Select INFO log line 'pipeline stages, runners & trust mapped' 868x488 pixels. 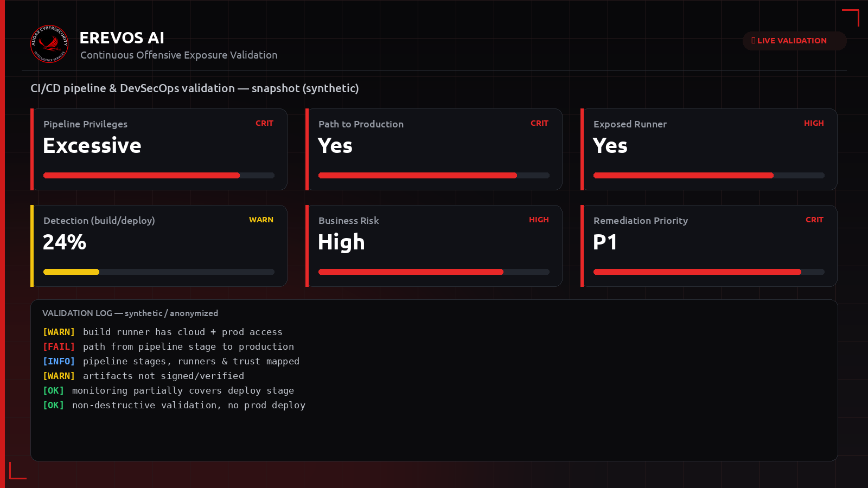(x=171, y=361)
